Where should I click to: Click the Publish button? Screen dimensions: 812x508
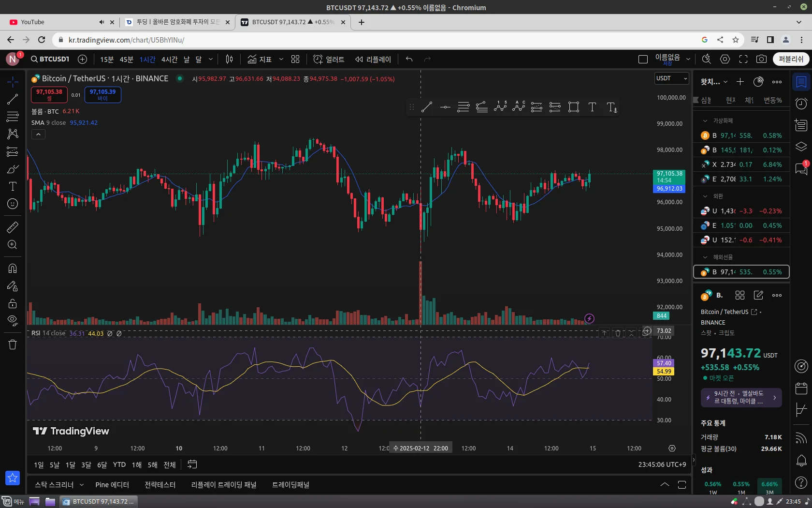click(x=791, y=59)
